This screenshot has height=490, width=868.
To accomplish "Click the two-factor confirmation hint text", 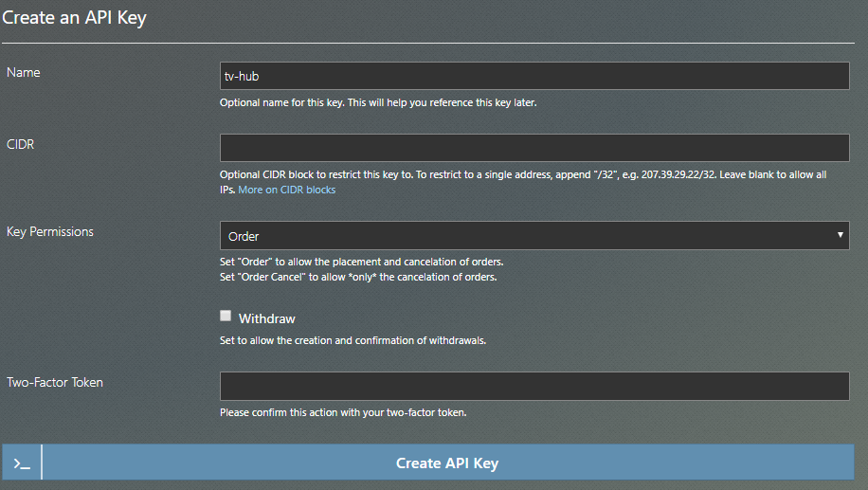I will tap(343, 412).
